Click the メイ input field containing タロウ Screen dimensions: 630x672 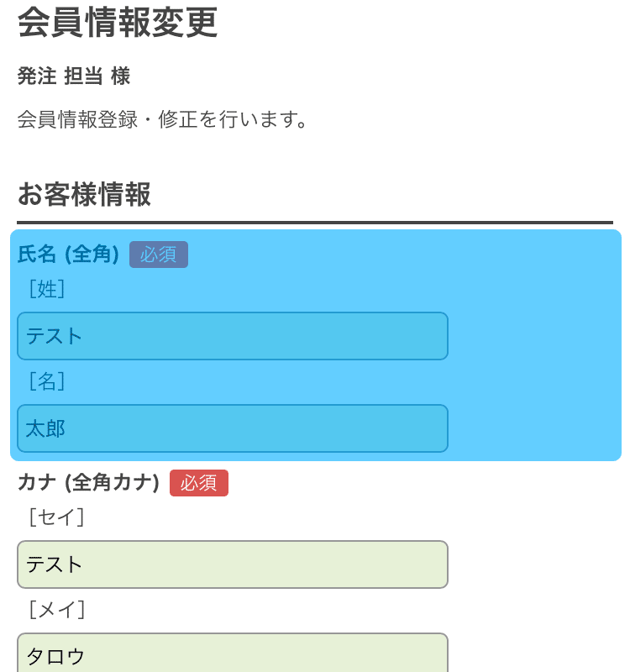tap(232, 655)
